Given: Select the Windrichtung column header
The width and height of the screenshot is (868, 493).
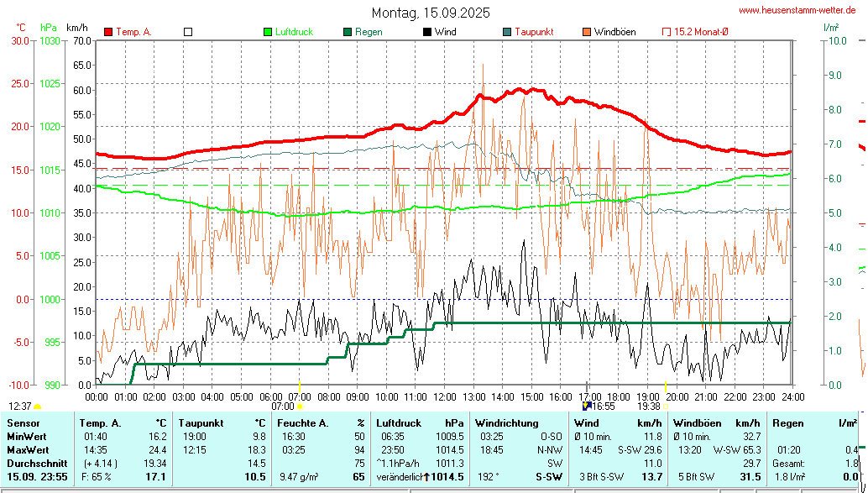Looking at the screenshot, I should coord(506,422).
